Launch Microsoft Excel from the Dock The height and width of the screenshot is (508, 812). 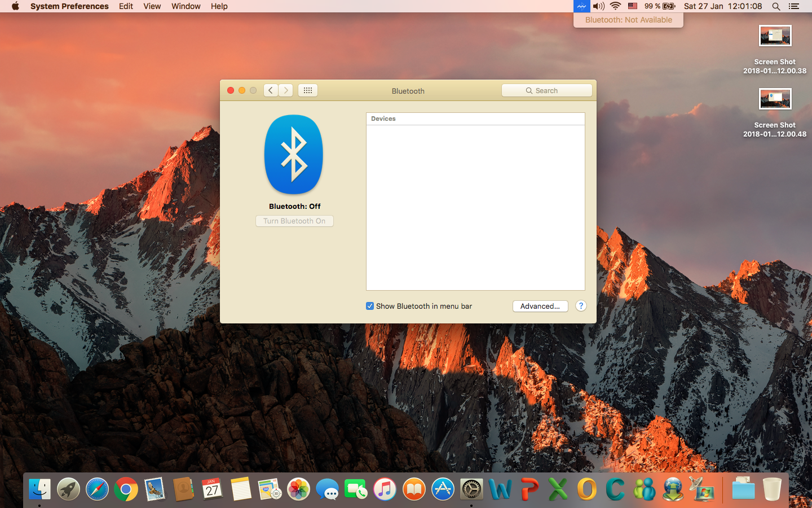558,489
